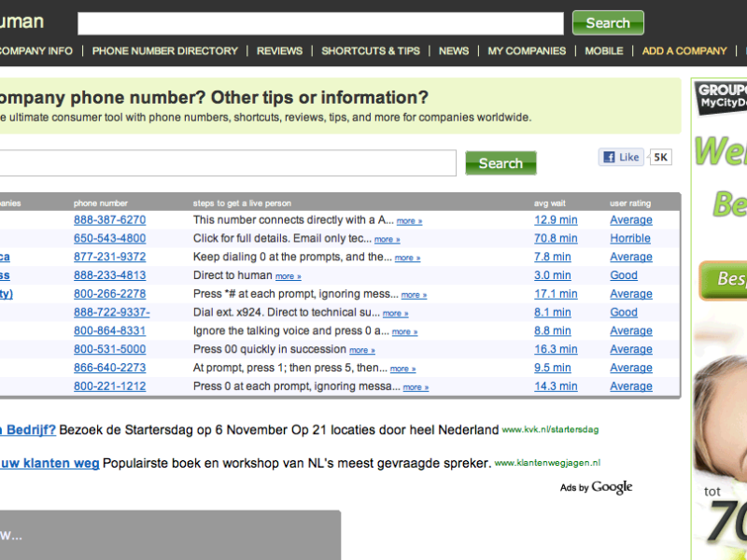Expand 'more' next to 'Direct to human'
This screenshot has height=560, width=747.
(289, 276)
